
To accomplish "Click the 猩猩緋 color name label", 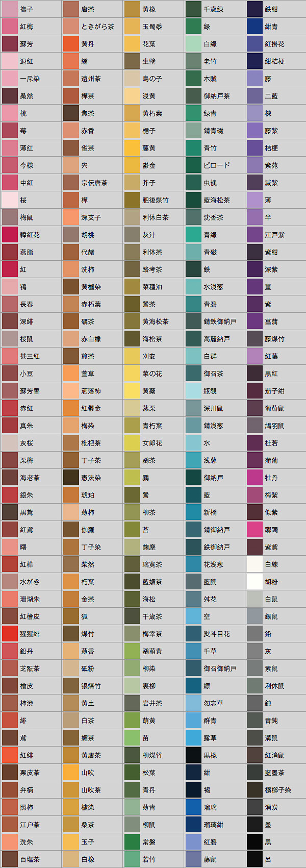I will [x=30, y=634].
